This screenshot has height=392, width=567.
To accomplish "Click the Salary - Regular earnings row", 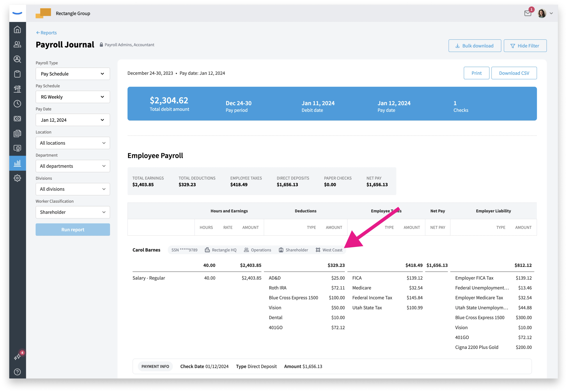I will 197,278.
